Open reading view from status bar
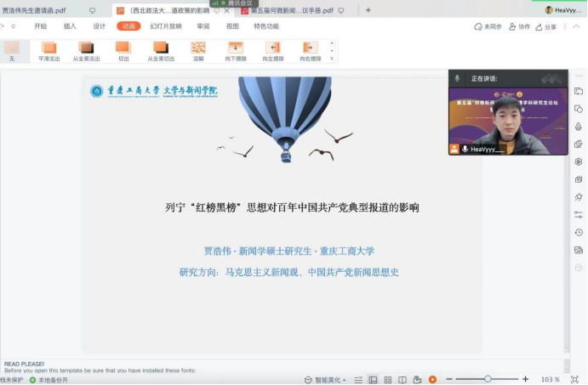Viewport: 588px width, 385px height. pos(402,379)
